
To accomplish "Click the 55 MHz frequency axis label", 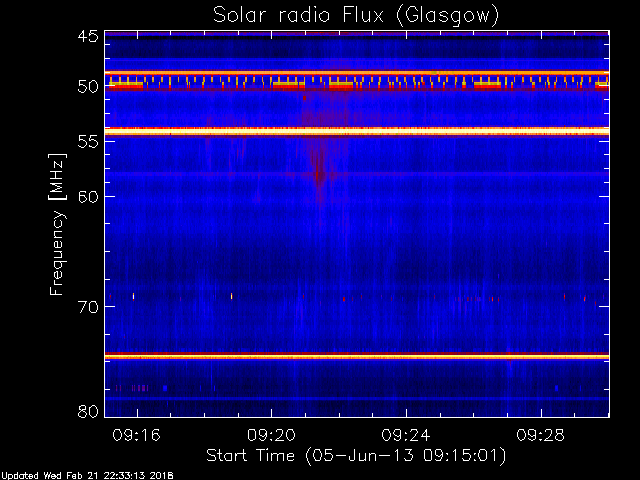I will [x=88, y=142].
